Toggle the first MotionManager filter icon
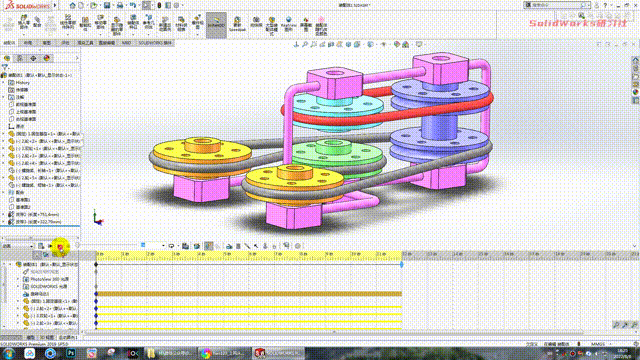This screenshot has width=640, height=360. pos(38,255)
